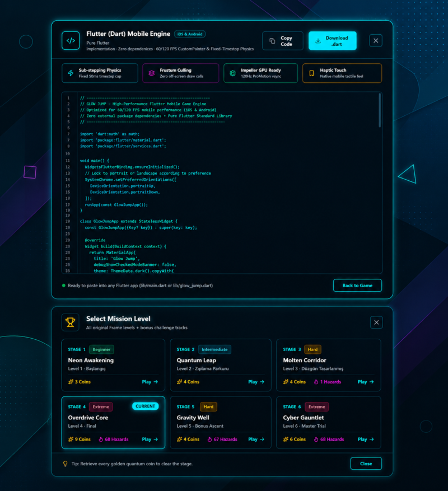This screenshot has width=448, height=491.
Task: Select the Sub-stepping Physics card title
Action: [x=100, y=70]
